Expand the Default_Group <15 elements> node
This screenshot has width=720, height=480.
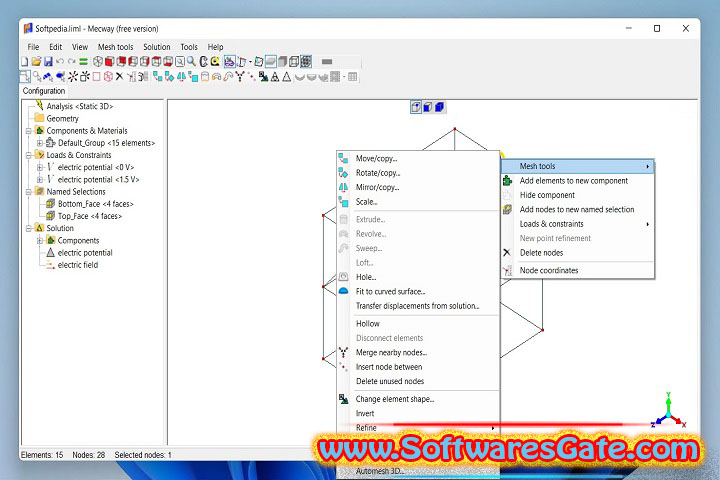click(40, 143)
